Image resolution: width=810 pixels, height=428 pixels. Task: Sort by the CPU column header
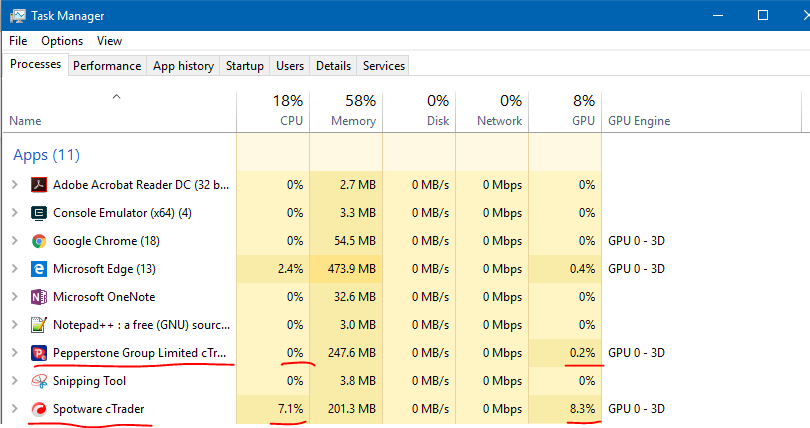273,112
